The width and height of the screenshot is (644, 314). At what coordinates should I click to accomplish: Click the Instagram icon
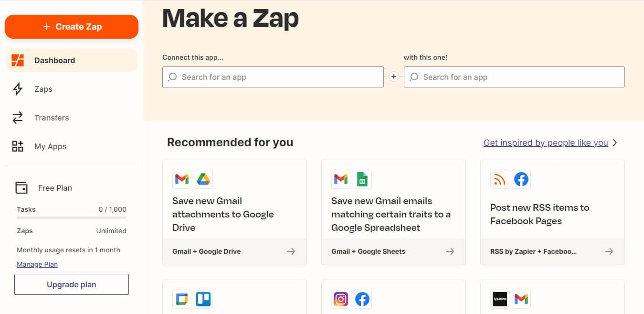click(340, 299)
